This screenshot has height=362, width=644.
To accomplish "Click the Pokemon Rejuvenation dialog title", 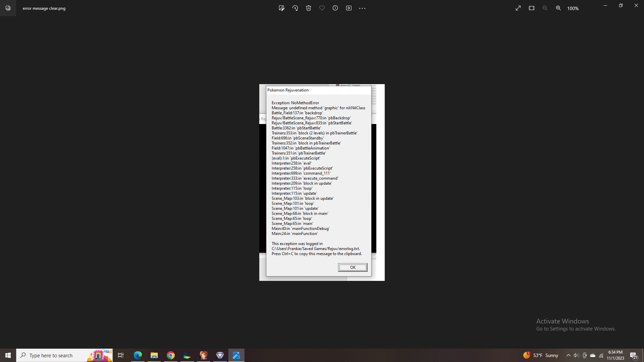I will [x=288, y=90].
